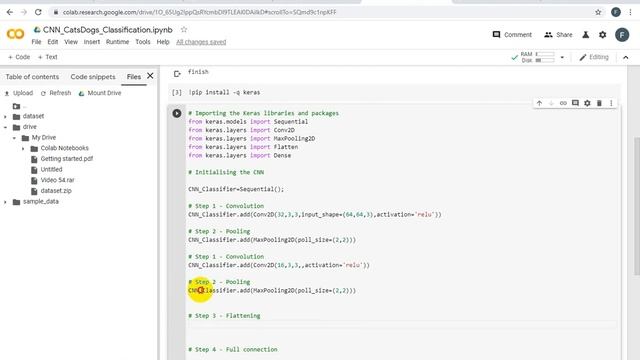
Task: Click the browser address bar URL
Action: pos(200,12)
